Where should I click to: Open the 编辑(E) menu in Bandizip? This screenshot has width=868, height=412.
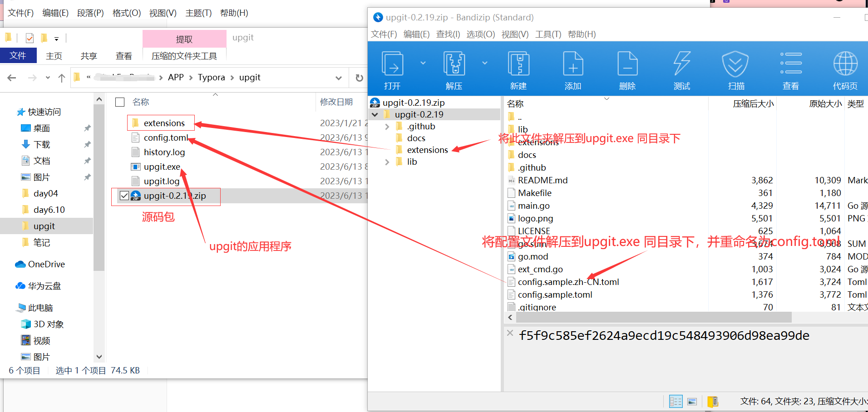coord(416,34)
